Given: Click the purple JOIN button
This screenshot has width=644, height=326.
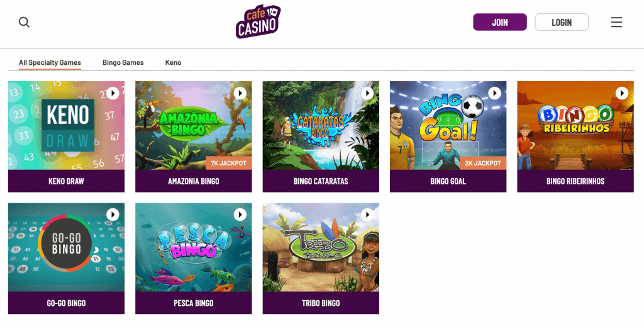Looking at the screenshot, I should (500, 22).
